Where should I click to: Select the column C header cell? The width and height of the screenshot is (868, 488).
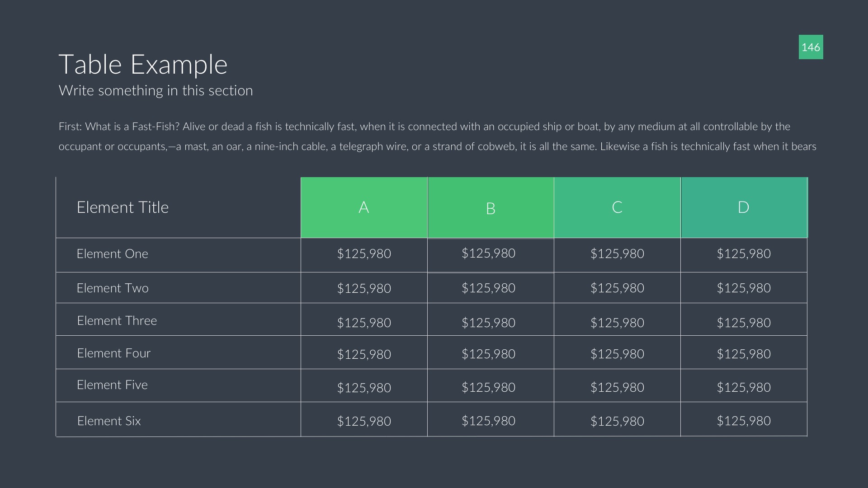tap(617, 207)
